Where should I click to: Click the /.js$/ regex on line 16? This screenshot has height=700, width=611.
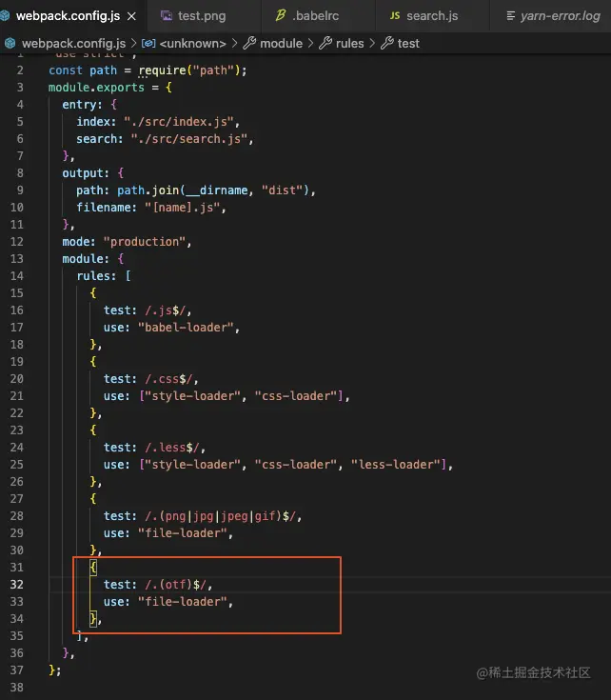(x=165, y=310)
